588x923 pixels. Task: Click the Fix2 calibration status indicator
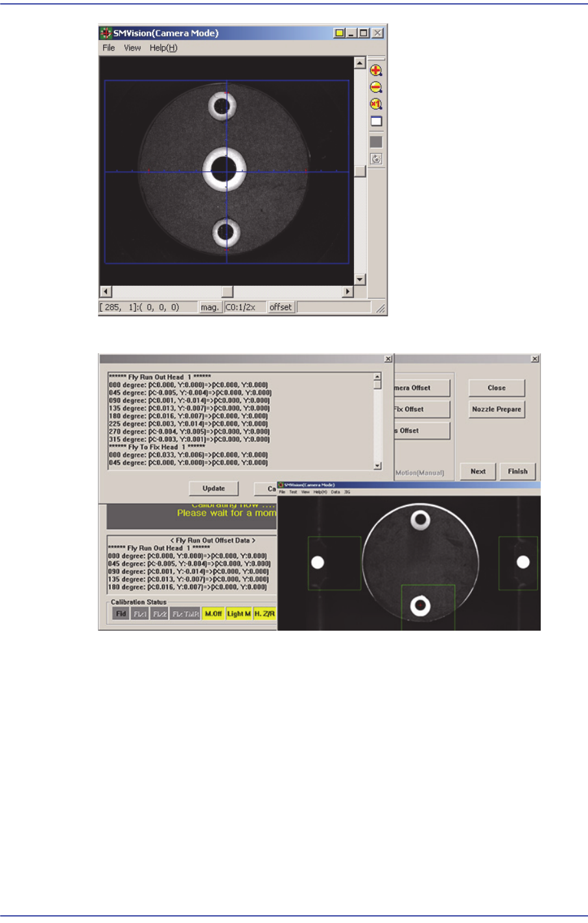(x=159, y=614)
